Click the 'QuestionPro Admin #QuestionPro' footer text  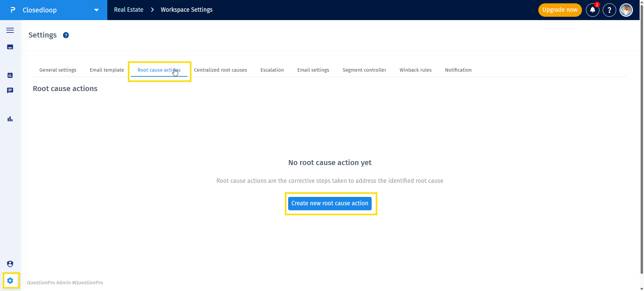tap(65, 283)
